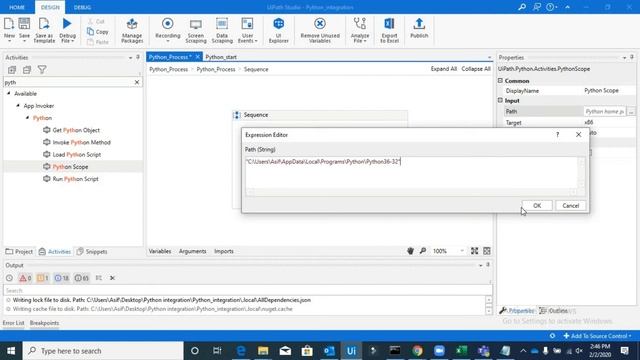This screenshot has height=360, width=640.
Task: Toggle warnings filter in Output
Action: coord(42,278)
